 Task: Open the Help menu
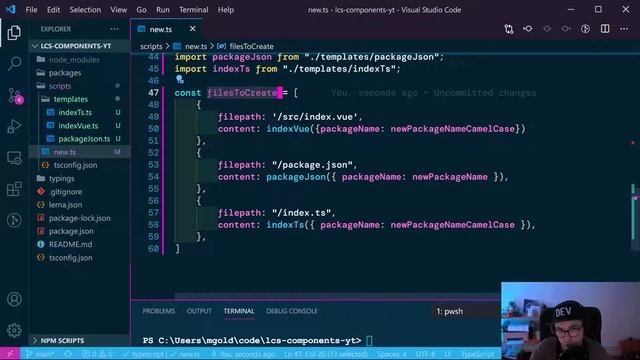(x=225, y=10)
